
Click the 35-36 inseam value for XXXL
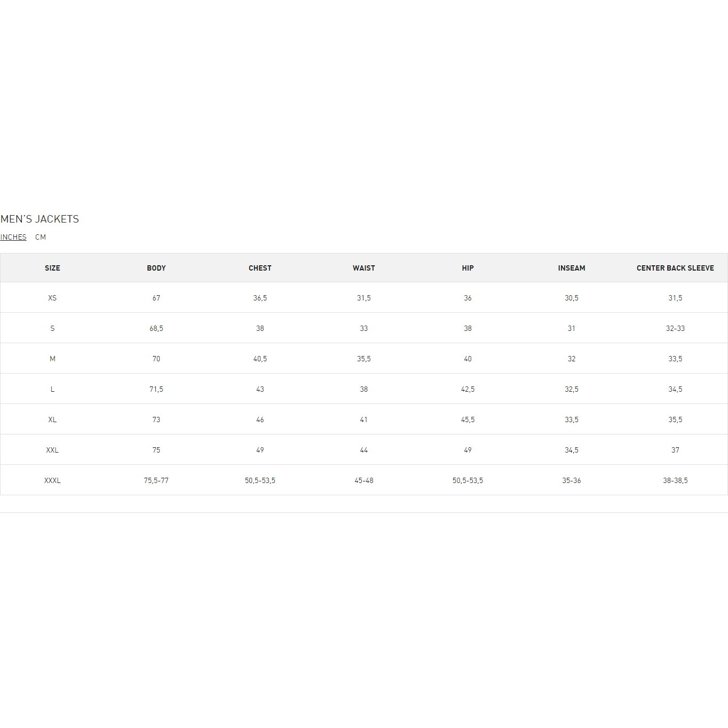coord(572,480)
